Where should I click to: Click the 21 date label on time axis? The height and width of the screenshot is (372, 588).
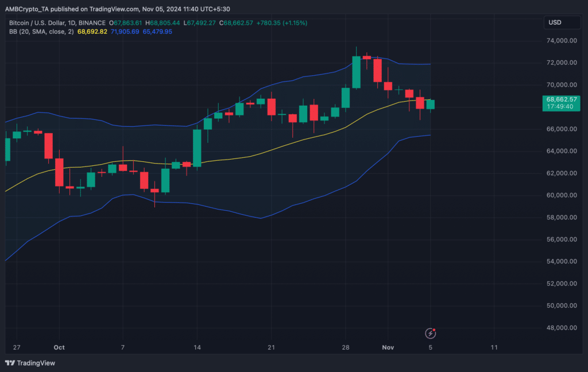(271, 348)
